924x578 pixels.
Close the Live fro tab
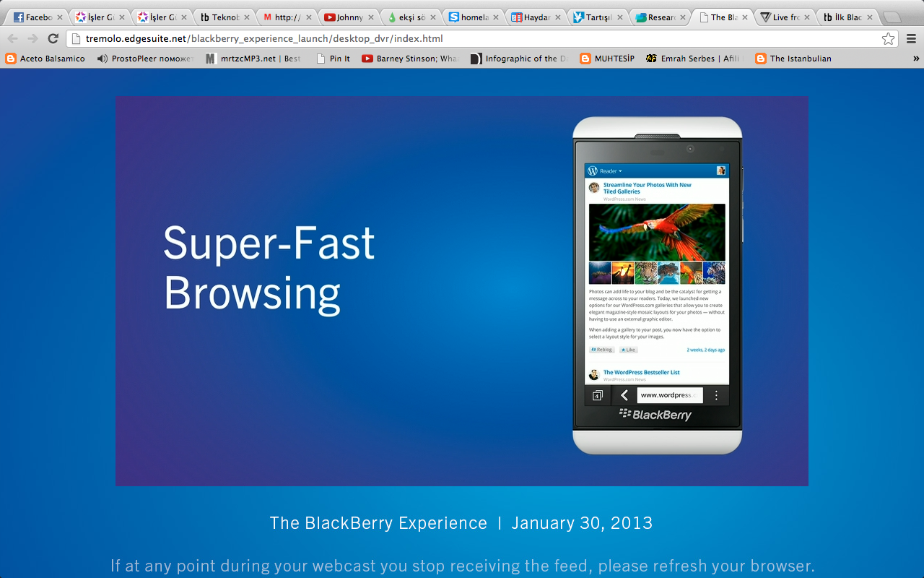click(807, 17)
